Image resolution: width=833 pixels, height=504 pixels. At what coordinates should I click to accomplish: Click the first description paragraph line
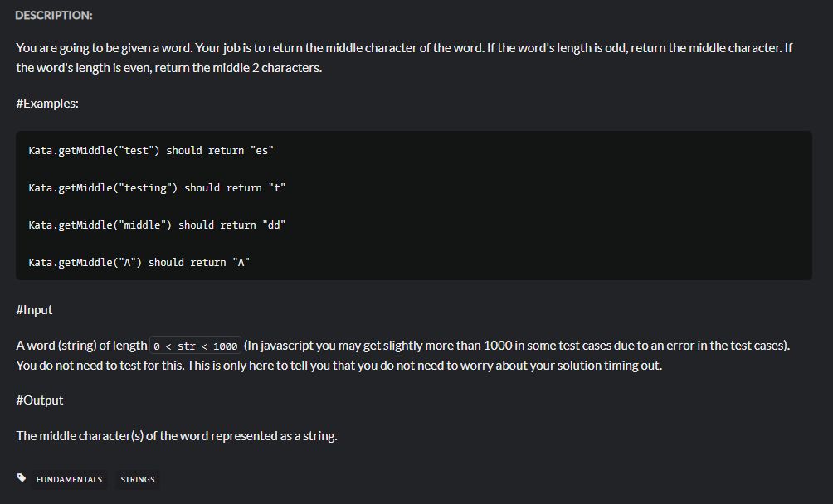[404, 48]
